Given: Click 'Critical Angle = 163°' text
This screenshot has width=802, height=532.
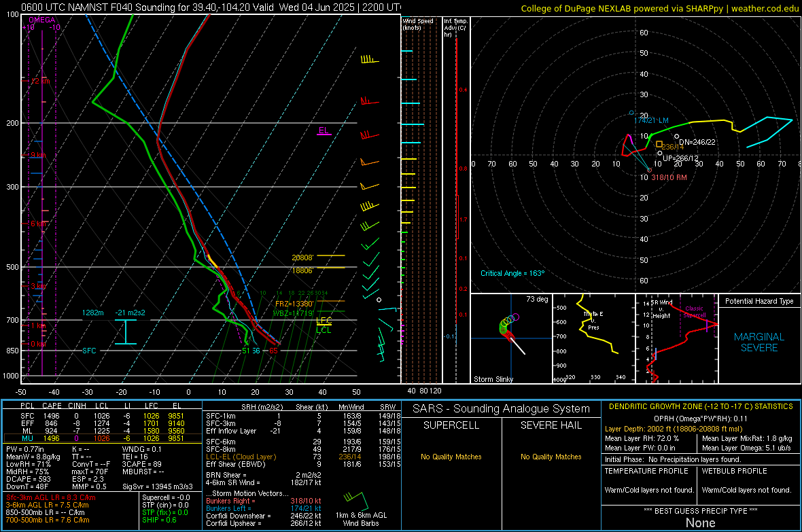Looking at the screenshot, I should (512, 273).
